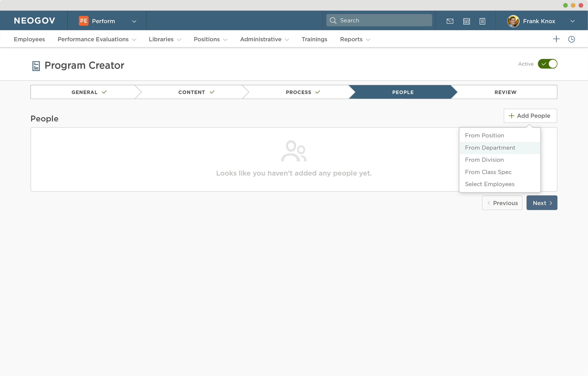Open the clock history icon
This screenshot has width=588, height=376.
point(571,39)
